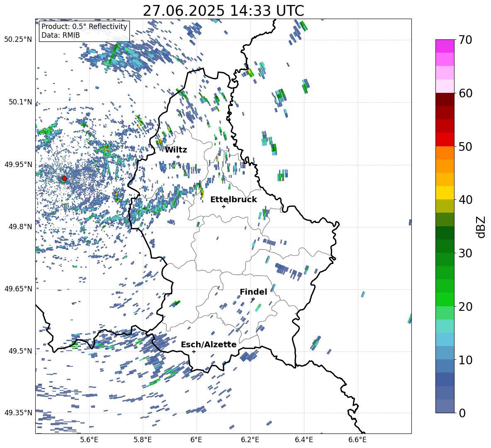Viewport: 491px width, 448px height.
Task: Click the 50.25°N latitude label
Action: click(18, 40)
